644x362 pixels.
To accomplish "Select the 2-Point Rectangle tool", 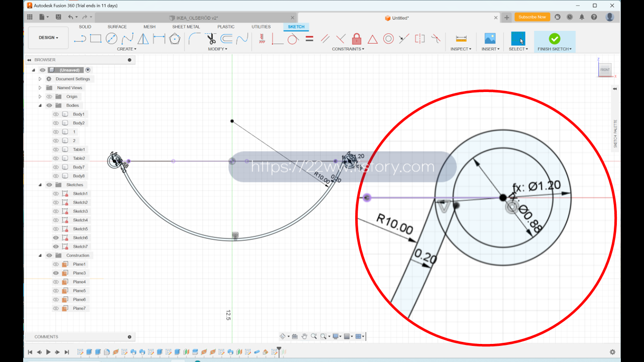I will click(96, 39).
